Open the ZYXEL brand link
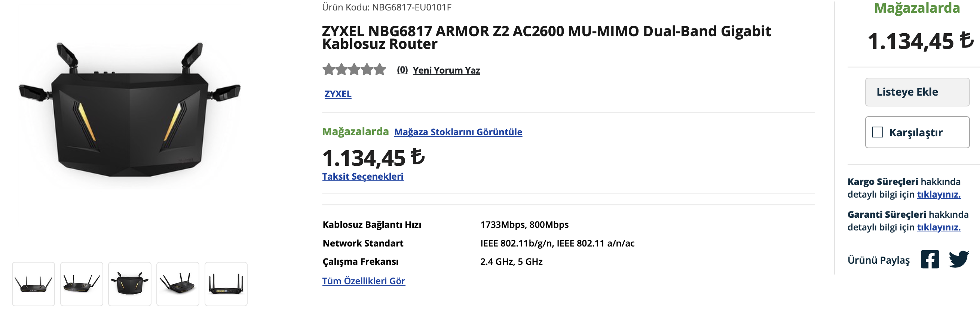980x310 pixels. click(x=338, y=94)
